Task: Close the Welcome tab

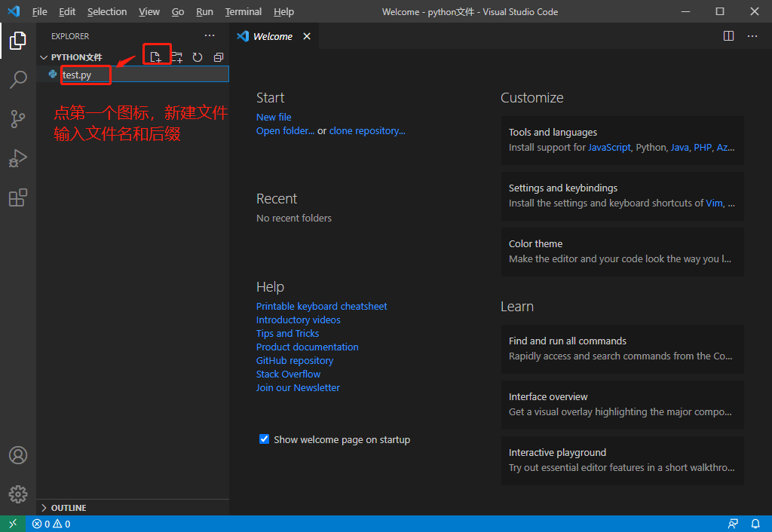Action: (x=307, y=36)
